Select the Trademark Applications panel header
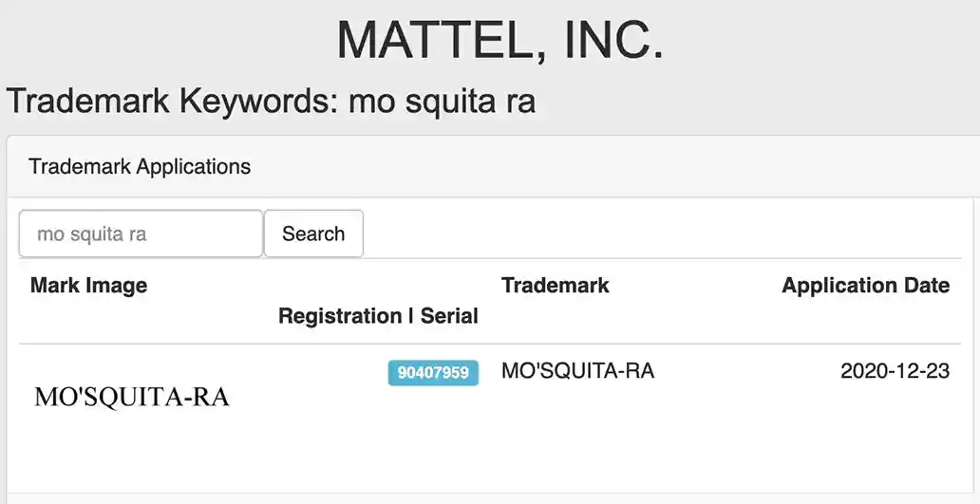The height and width of the screenshot is (504, 980). pos(140,167)
